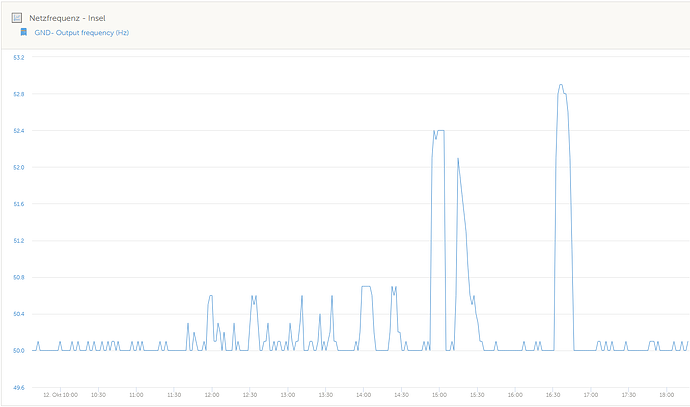The width and height of the screenshot is (690, 407).
Task: Click the 13:30 time axis label
Action: click(x=326, y=395)
